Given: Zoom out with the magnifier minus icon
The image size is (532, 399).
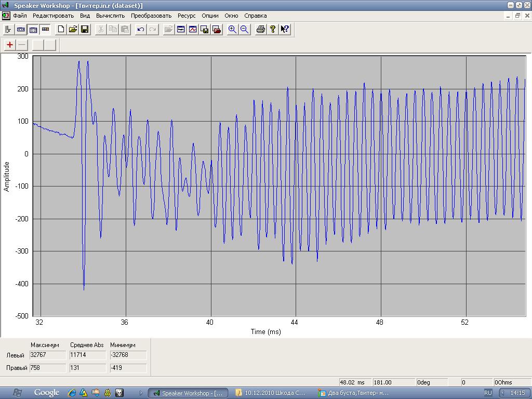Looking at the screenshot, I should pos(244,30).
